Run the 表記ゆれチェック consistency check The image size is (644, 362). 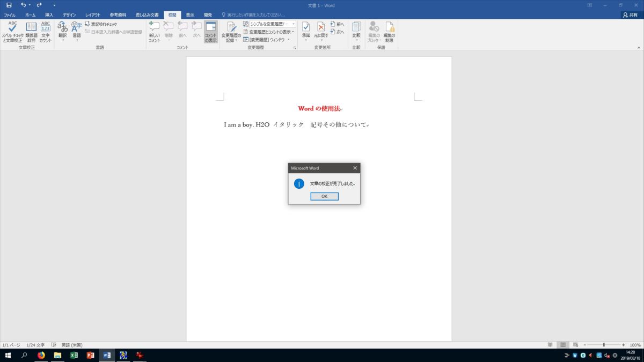(101, 24)
